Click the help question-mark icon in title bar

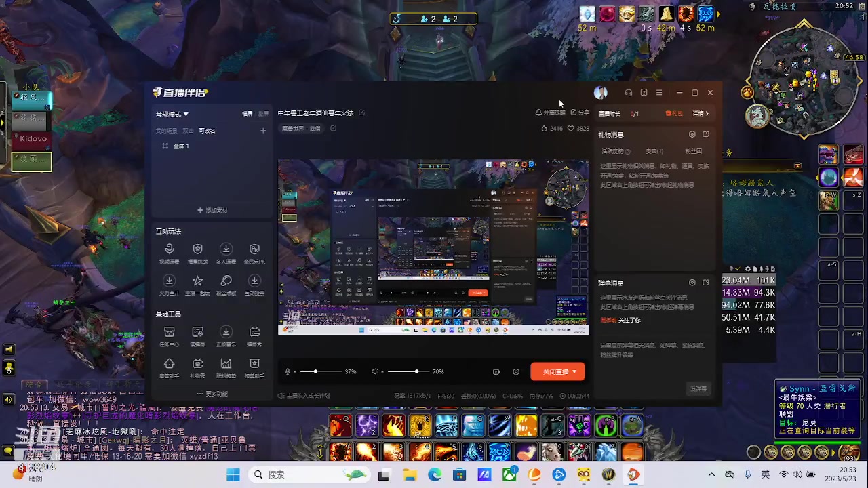tap(644, 93)
